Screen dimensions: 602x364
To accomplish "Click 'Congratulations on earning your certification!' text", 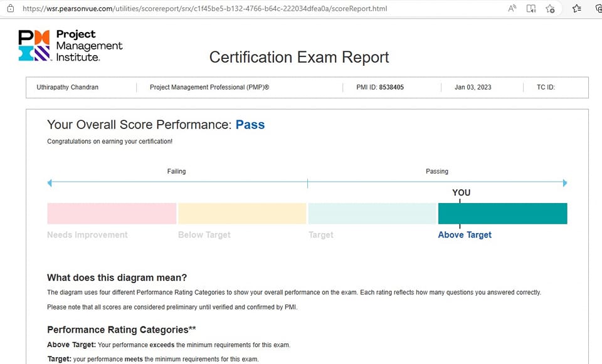I will [110, 141].
